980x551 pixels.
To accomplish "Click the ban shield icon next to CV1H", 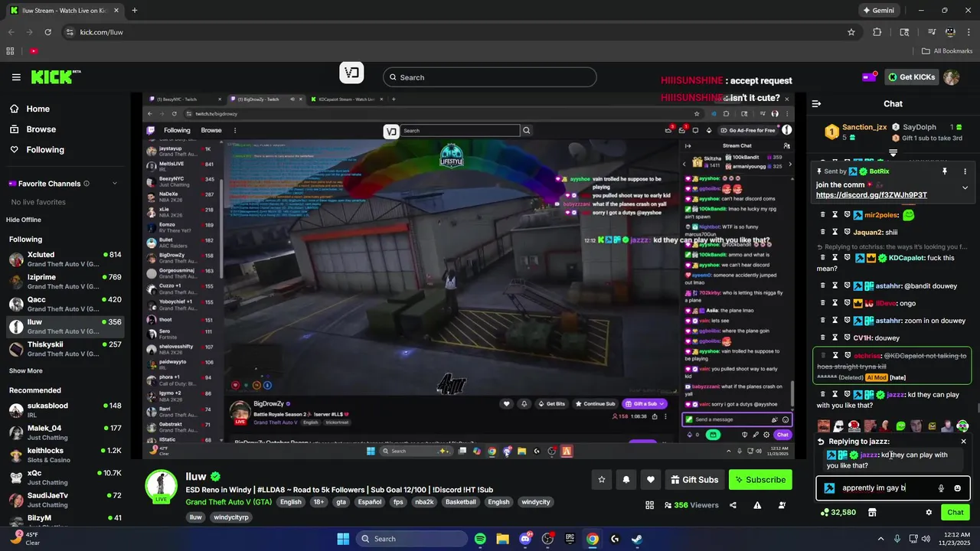I will click(848, 337).
